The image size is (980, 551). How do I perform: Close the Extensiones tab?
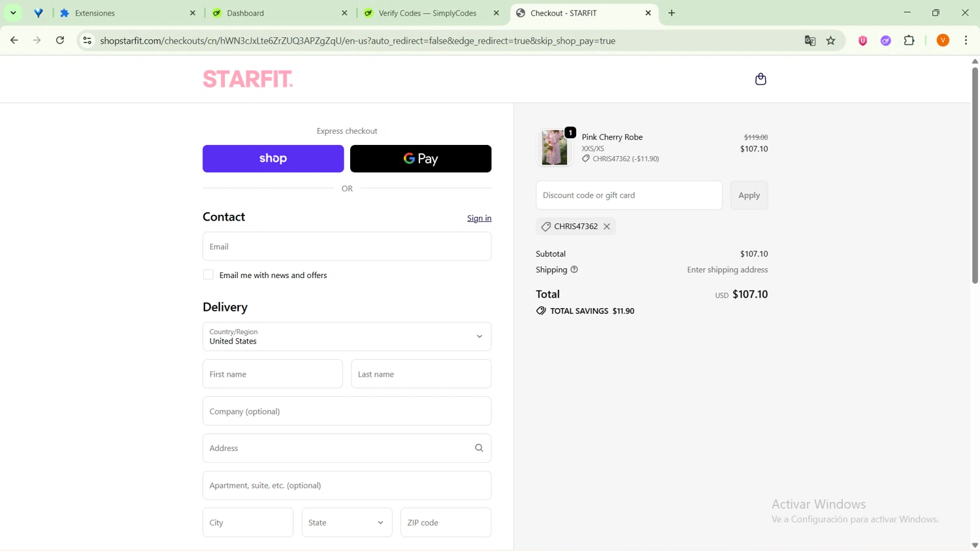coord(193,13)
